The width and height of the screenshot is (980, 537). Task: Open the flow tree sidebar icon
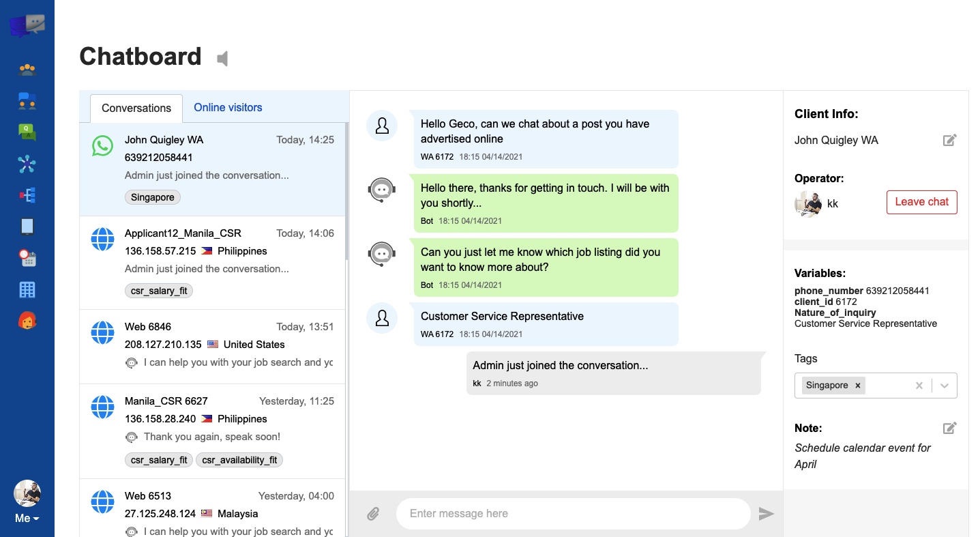pos(27,195)
